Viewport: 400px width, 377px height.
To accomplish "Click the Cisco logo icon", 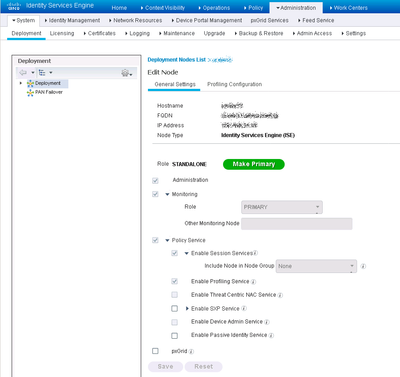I will pos(13,6).
